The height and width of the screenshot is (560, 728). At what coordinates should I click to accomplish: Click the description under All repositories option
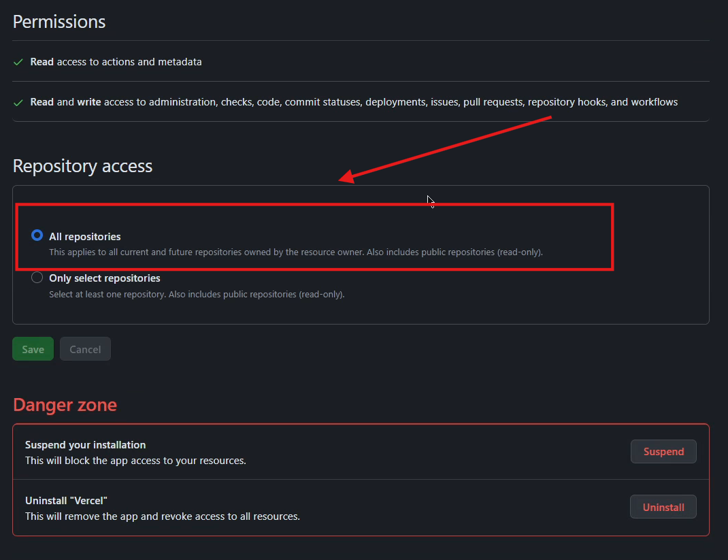pos(296,252)
